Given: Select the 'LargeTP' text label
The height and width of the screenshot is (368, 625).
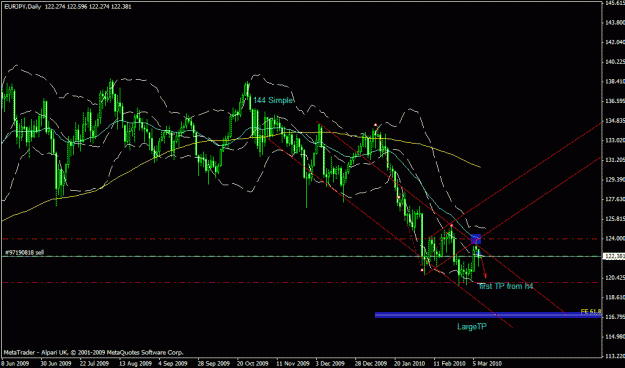Looking at the screenshot, I should point(472,327).
